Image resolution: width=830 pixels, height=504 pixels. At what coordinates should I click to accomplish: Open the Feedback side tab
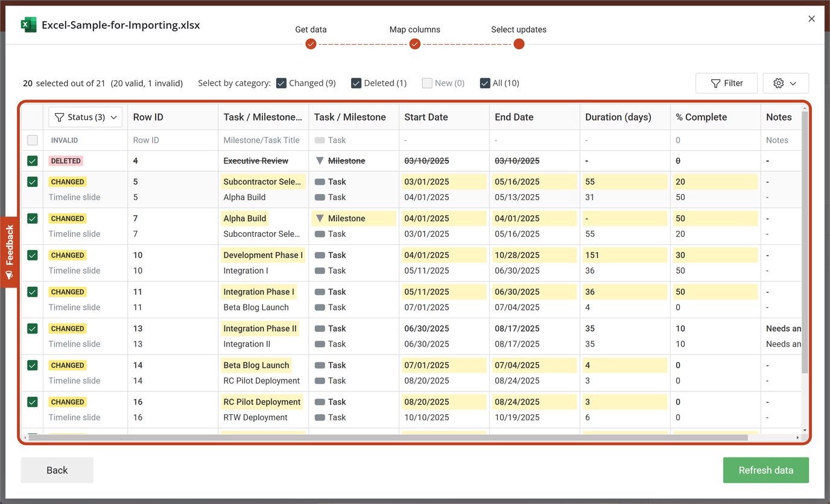10,249
